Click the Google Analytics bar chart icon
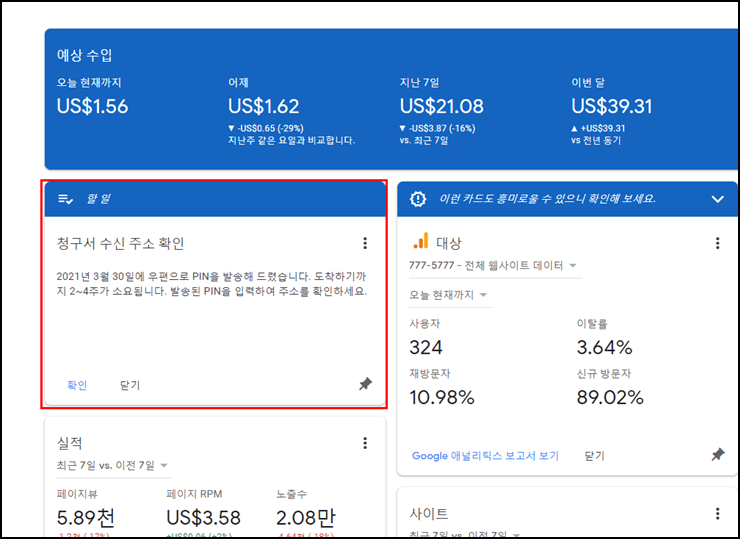This screenshot has height=539, width=740. point(420,241)
